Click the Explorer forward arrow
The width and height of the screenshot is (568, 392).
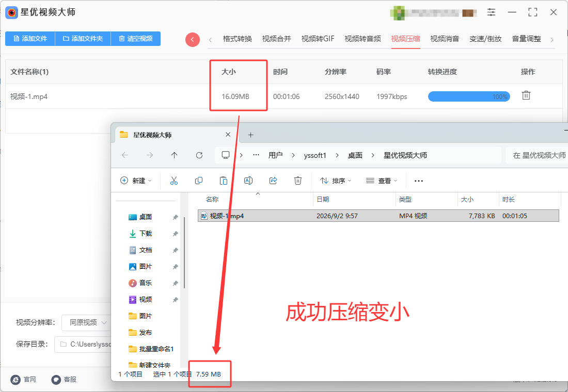click(150, 155)
